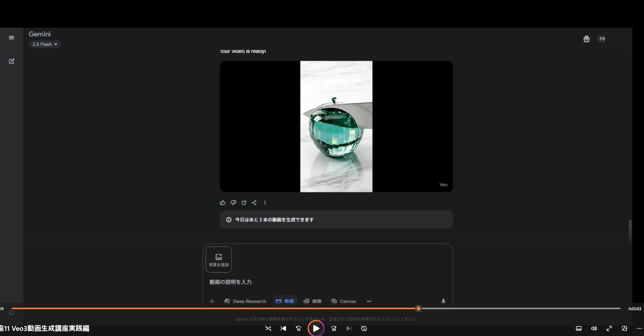Viewport: 644px width, 336px height.
Task: Click the chat vertical scrollbar thumb
Action: click(629, 231)
